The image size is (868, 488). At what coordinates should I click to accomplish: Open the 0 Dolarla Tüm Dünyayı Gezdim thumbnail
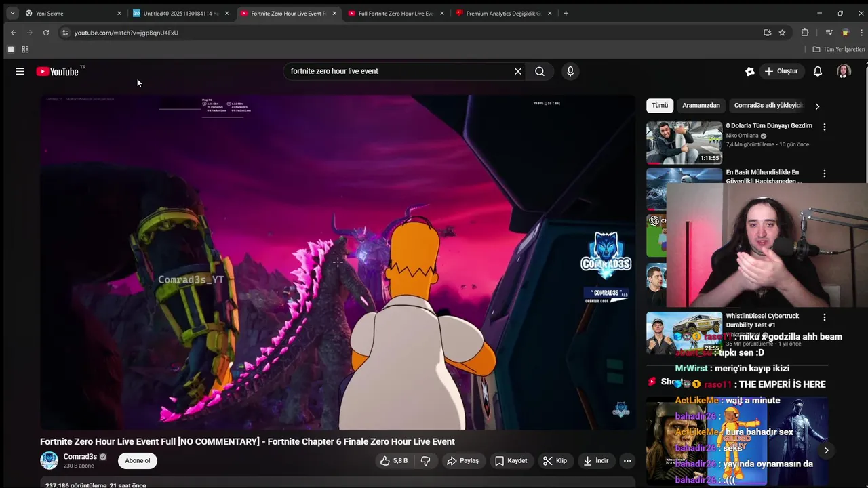point(684,143)
